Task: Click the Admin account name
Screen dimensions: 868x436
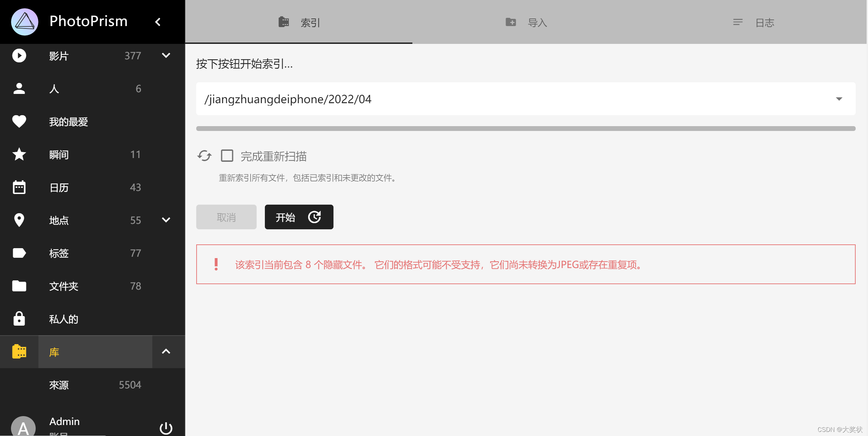Action: [64, 421]
